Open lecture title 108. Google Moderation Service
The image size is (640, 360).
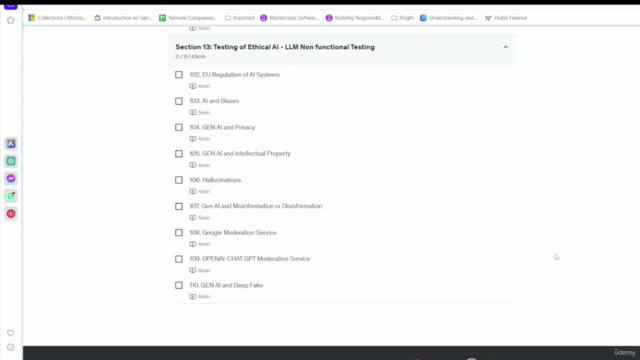click(x=233, y=233)
